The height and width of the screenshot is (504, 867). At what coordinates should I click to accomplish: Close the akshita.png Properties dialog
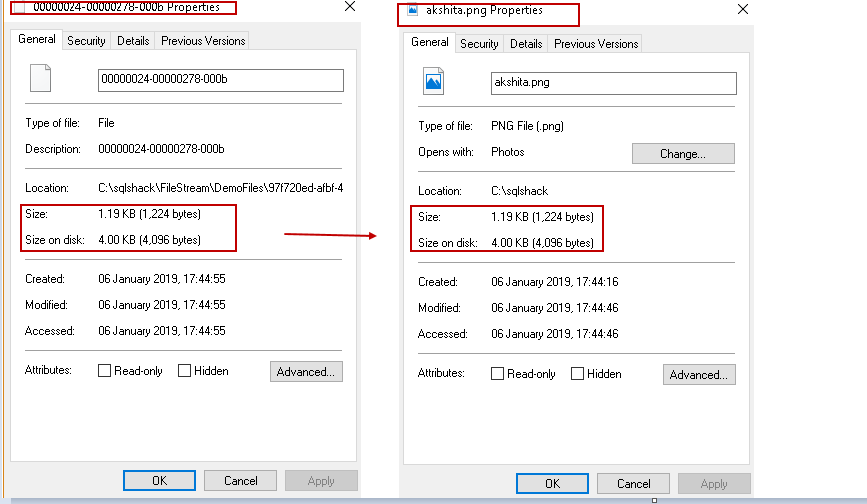tap(741, 10)
